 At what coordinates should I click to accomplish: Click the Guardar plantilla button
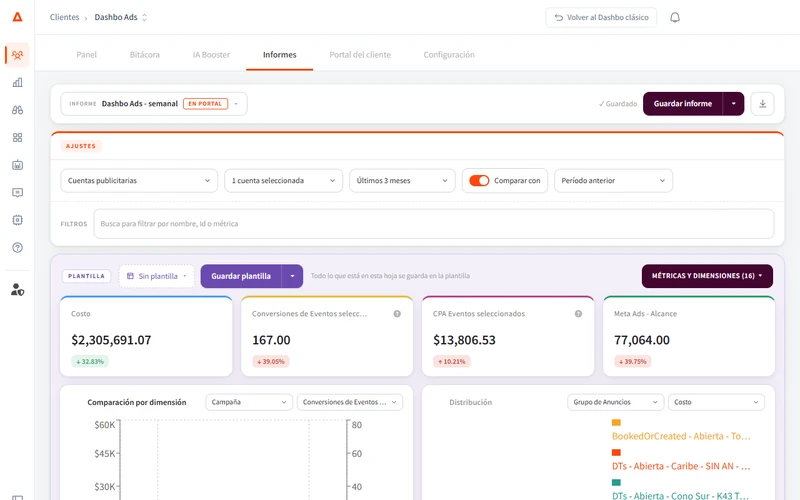click(241, 276)
